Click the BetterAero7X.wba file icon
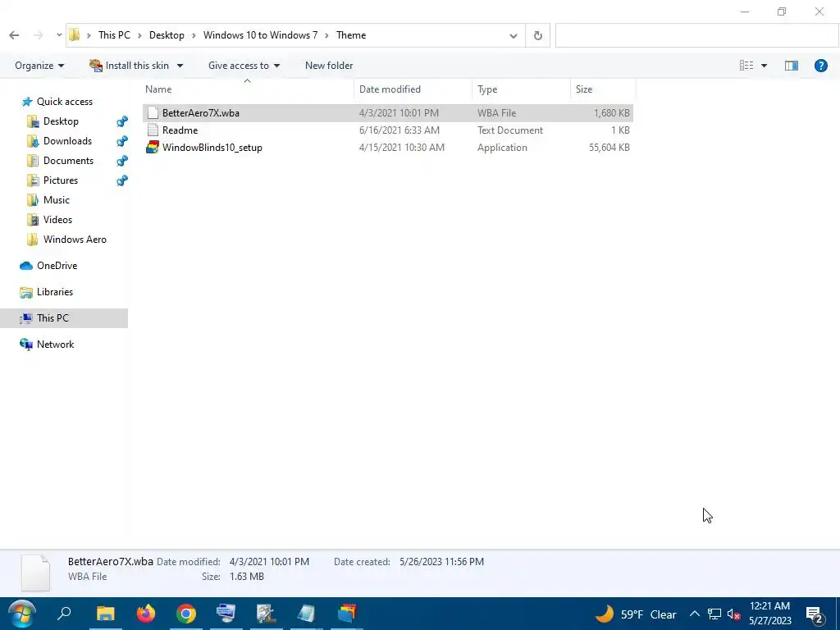This screenshot has height=630, width=840. 153,113
